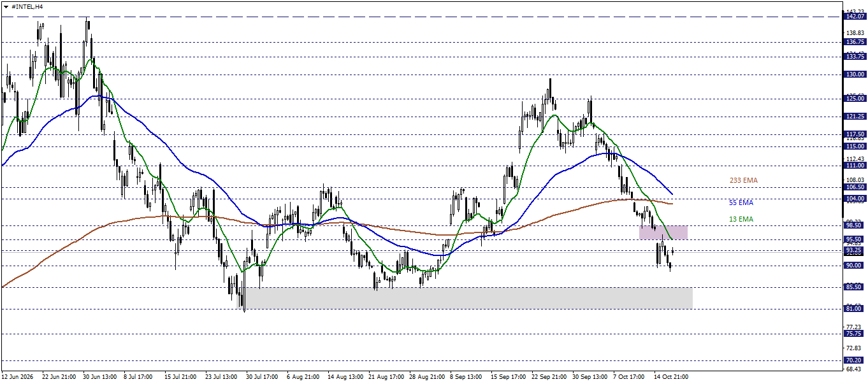868x384 pixels.
Task: Click the 30 Jul 17:00 time label
Action: [263, 377]
